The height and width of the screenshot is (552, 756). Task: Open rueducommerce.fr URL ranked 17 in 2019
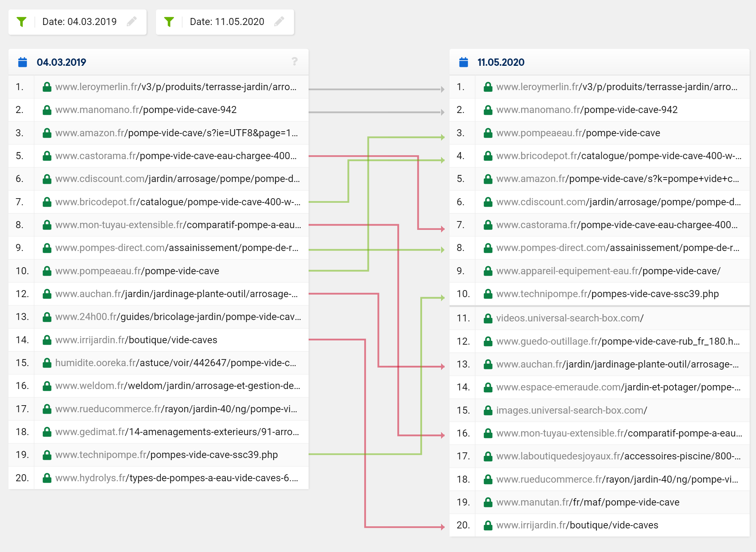176,409
